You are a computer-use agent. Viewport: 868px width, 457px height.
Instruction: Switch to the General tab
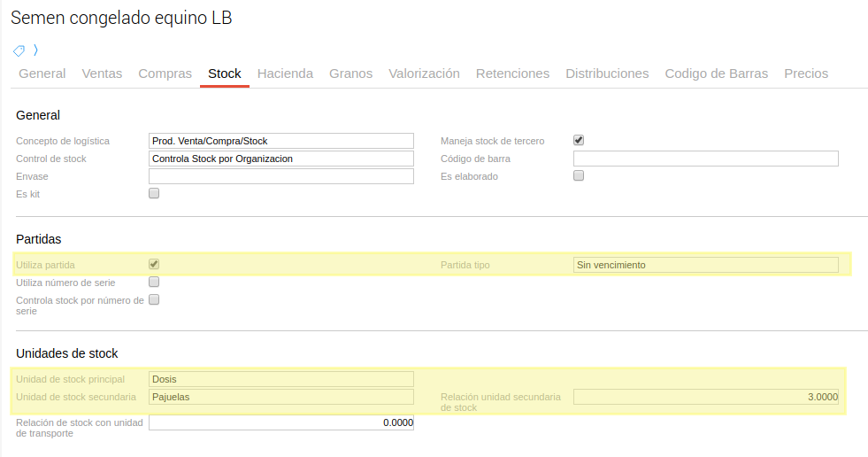click(42, 74)
